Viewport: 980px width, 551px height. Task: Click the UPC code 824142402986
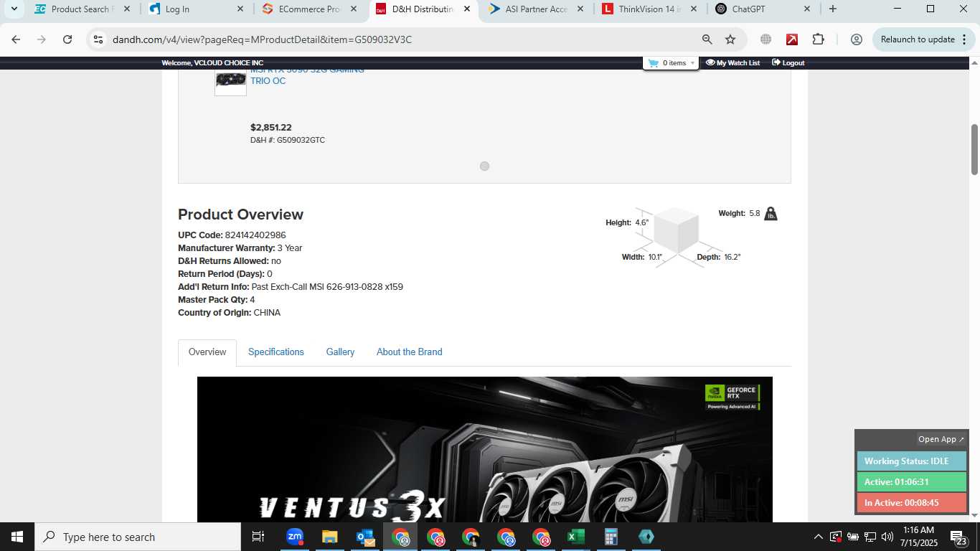255,235
